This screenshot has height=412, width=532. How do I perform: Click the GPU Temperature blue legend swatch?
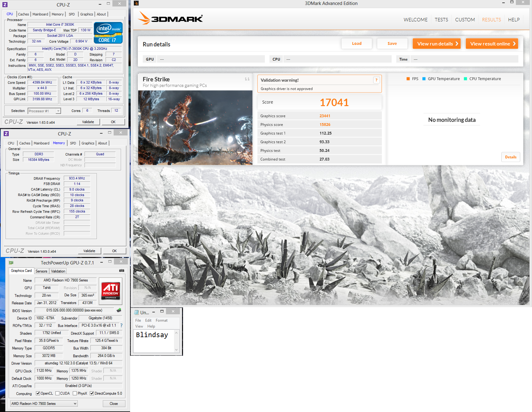tap(424, 79)
